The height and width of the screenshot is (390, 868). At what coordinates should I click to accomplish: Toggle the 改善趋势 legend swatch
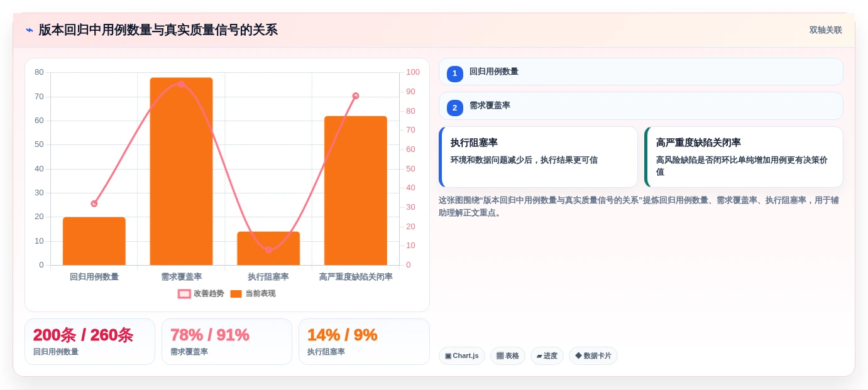(x=184, y=294)
